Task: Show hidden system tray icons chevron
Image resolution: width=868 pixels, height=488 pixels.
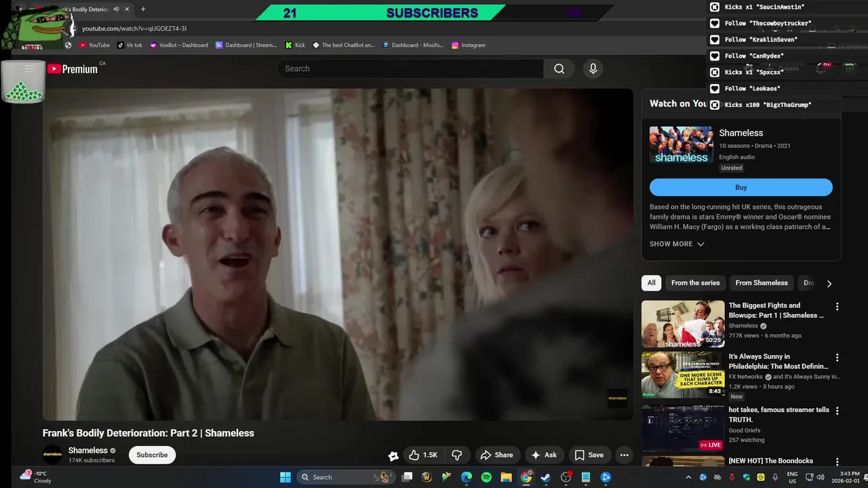Action: pos(688,477)
